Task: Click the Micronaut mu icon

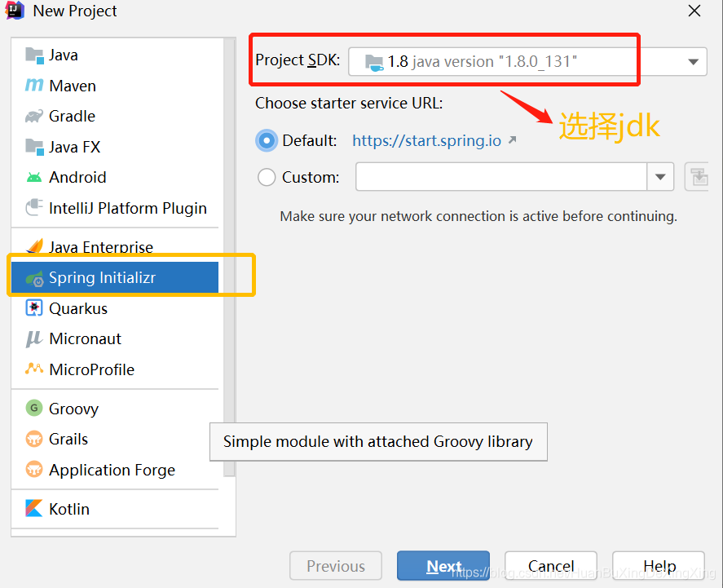Action: pos(34,339)
